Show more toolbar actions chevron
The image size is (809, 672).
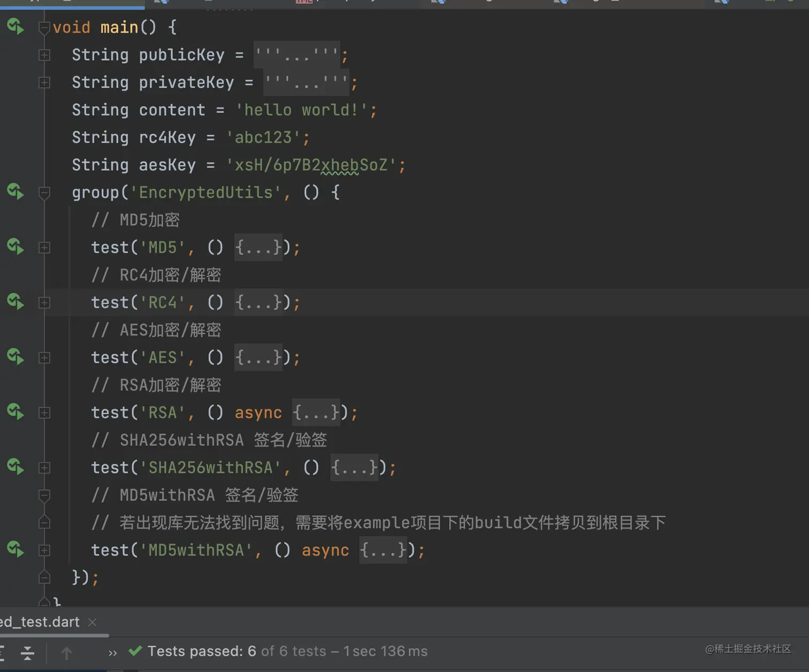pyautogui.click(x=112, y=653)
